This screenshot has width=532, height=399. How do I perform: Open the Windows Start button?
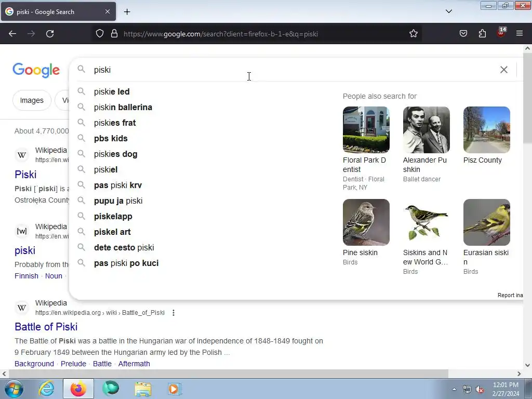(x=14, y=389)
